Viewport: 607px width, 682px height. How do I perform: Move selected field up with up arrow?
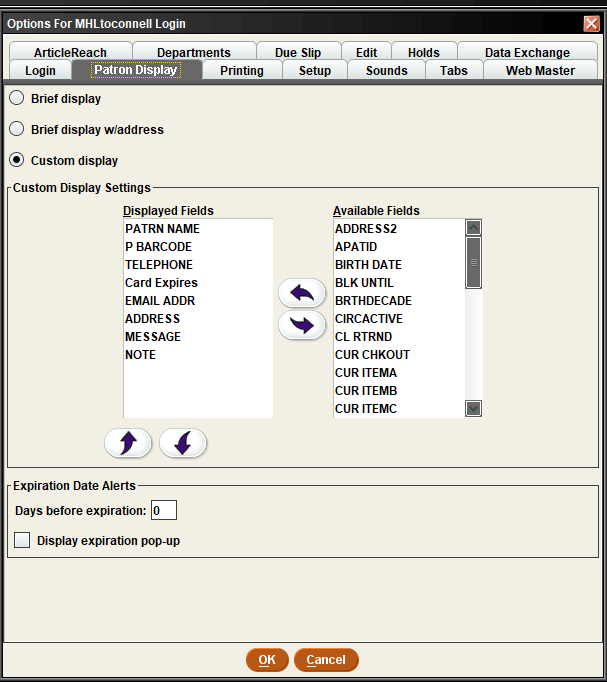click(x=128, y=443)
